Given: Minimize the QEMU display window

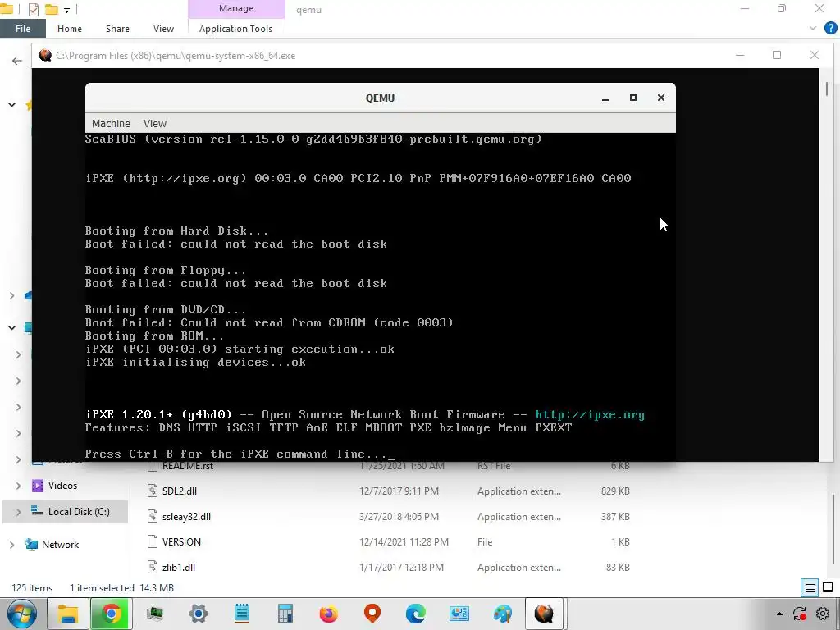Looking at the screenshot, I should (x=605, y=98).
